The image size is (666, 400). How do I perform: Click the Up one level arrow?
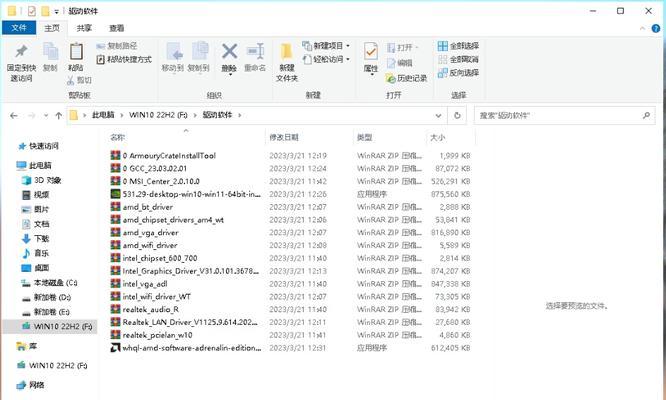pyautogui.click(x=59, y=115)
